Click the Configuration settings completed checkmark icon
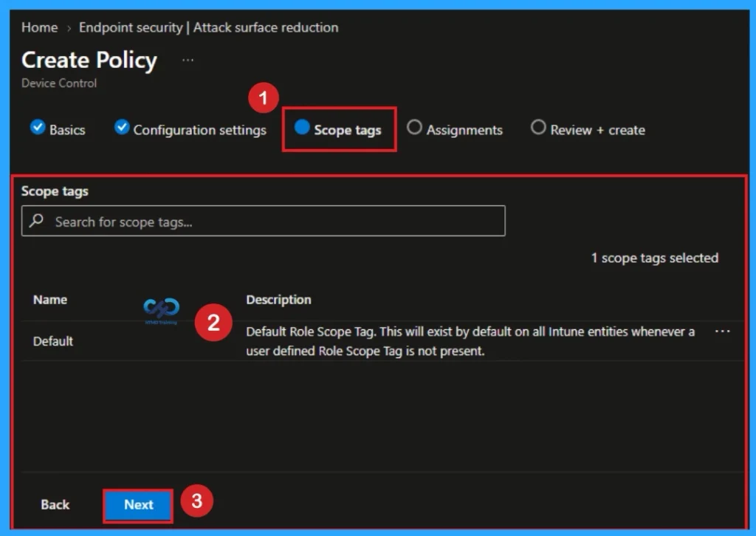756x536 pixels. (122, 127)
